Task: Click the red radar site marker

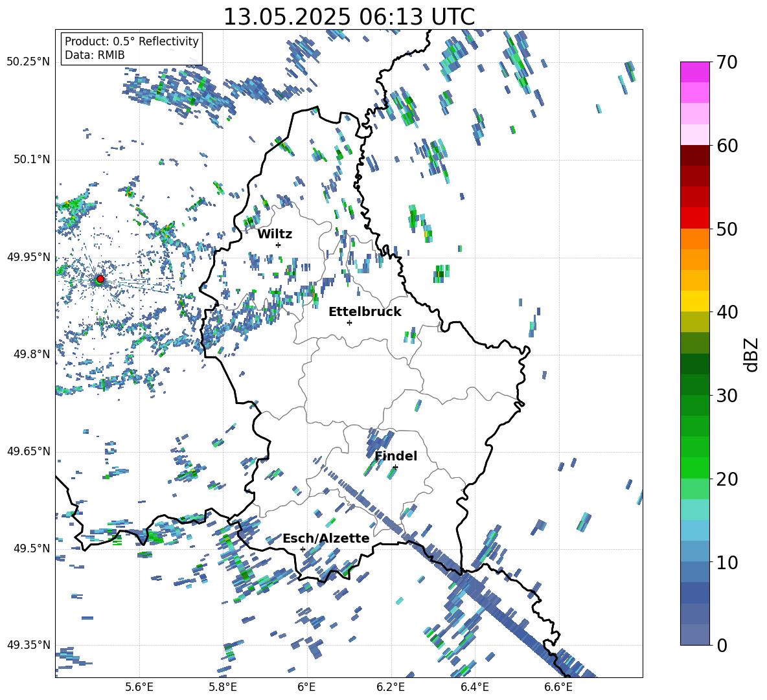Action: click(100, 279)
